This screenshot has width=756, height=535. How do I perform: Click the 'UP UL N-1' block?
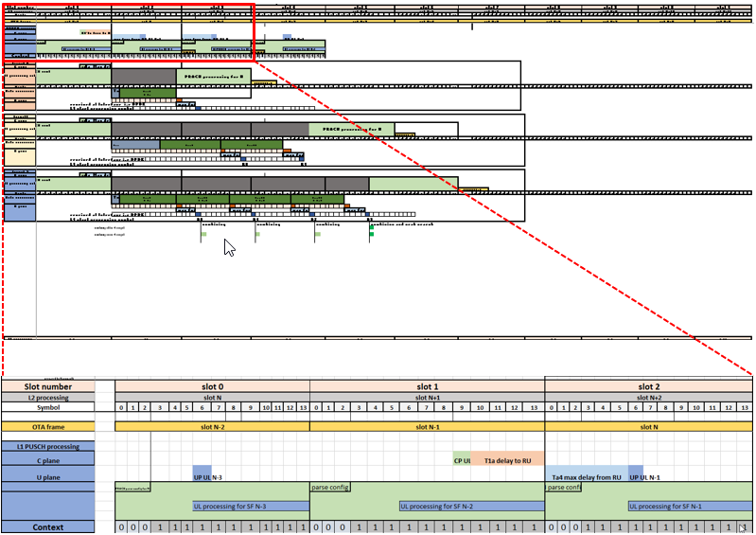coord(636,473)
